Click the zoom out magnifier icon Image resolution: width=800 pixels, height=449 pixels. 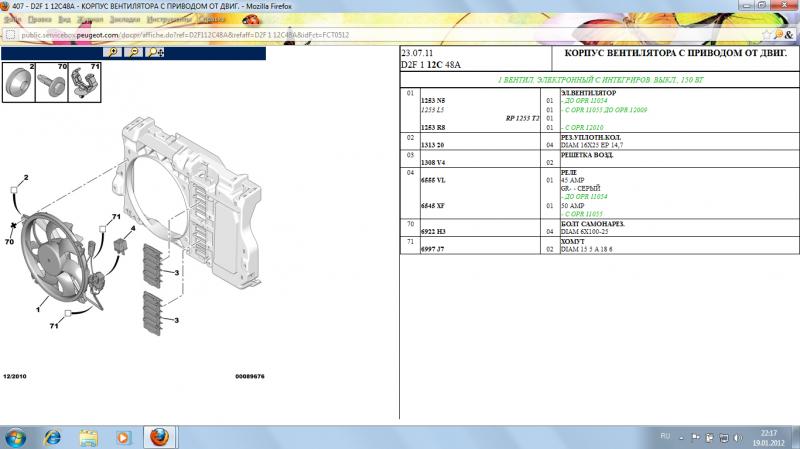pos(133,51)
